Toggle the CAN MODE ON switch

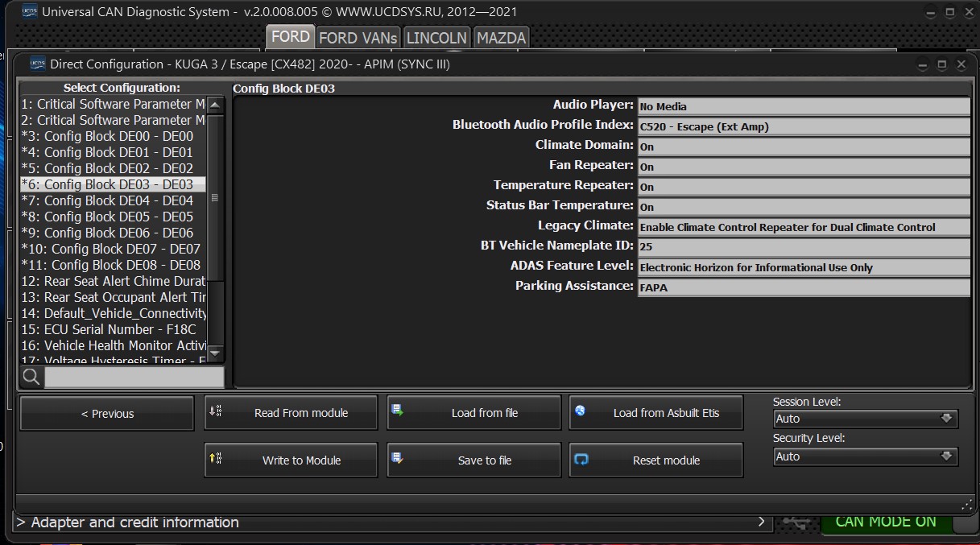[886, 522]
